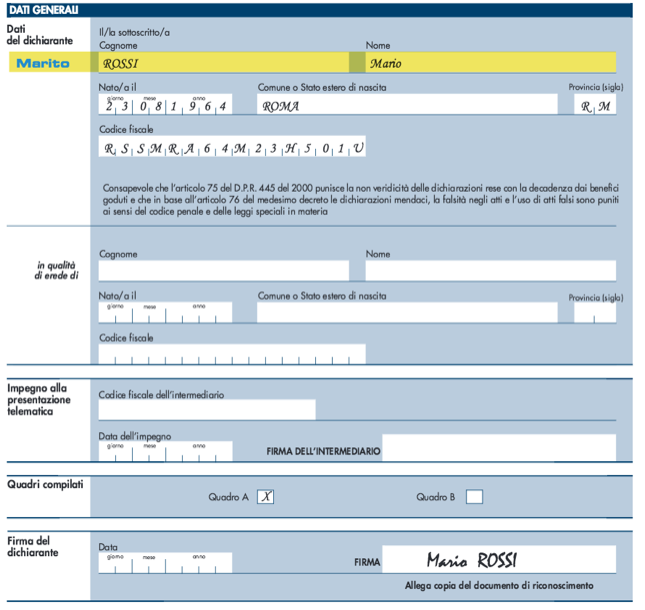Click the empty heir Cognome field
Viewport: 645px width, 610px height.
pyautogui.click(x=223, y=270)
